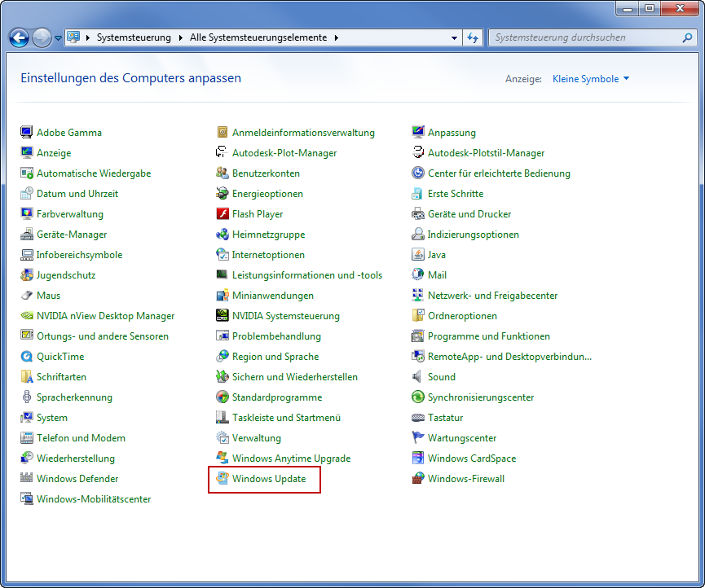
Task: Click the Autodesk-Plot-Manager icon
Action: (223, 153)
